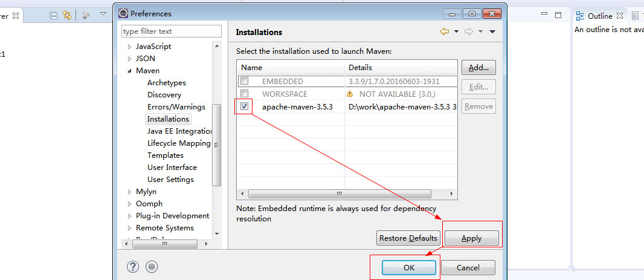
Task: Maximize the editor area in main window
Action: click(558, 15)
